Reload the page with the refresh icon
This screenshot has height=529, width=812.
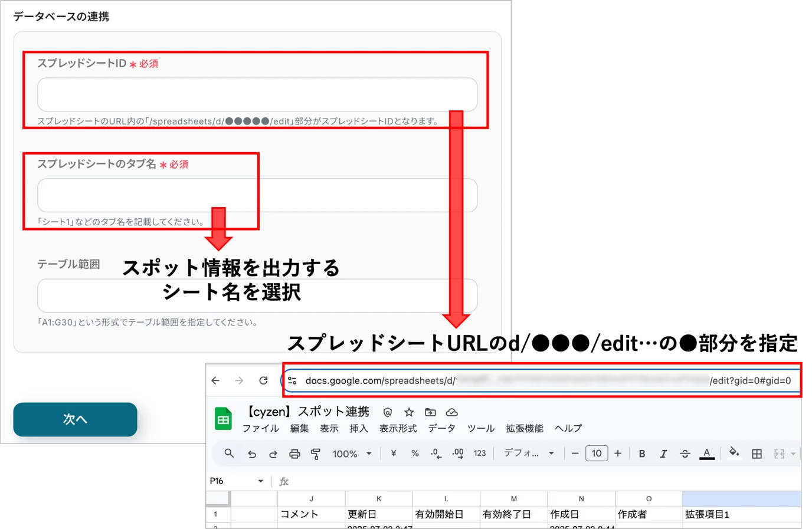[264, 380]
